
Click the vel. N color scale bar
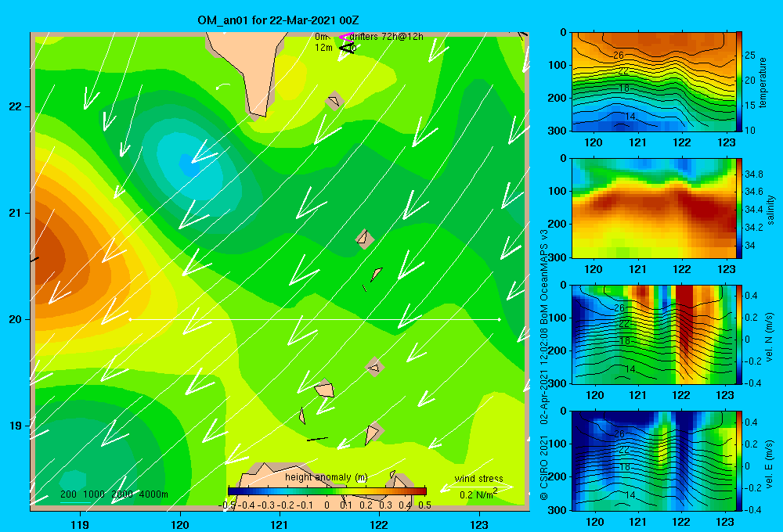[740, 334]
